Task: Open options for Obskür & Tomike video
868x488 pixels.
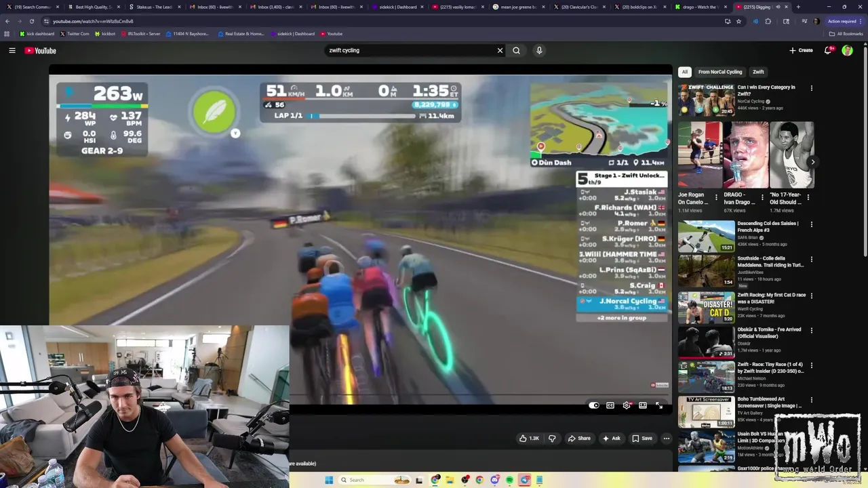Action: point(811,331)
